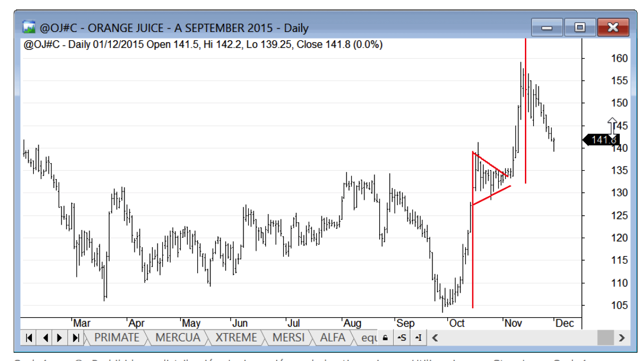This screenshot has height=361, width=644.
Task: Click the Oct date axis label
Action: point(457,323)
